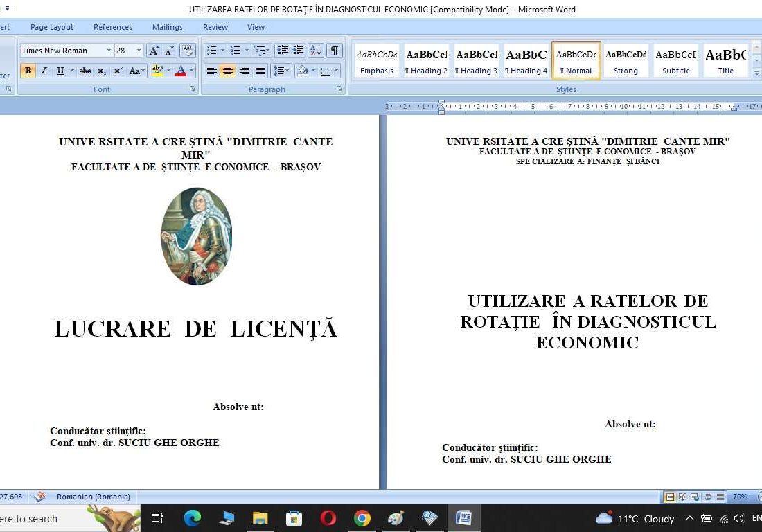762x532 pixels.
Task: Apply Strikethrough to the selected text
Action: [x=85, y=71]
